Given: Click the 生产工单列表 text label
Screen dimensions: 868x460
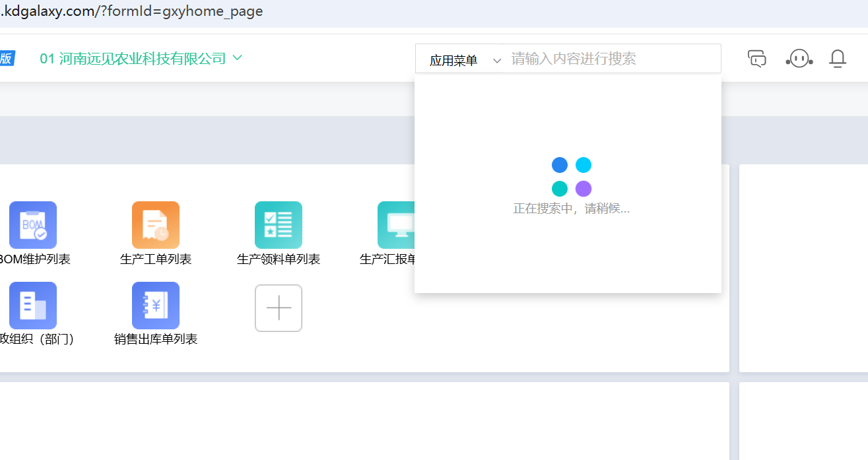Looking at the screenshot, I should coord(155,259).
